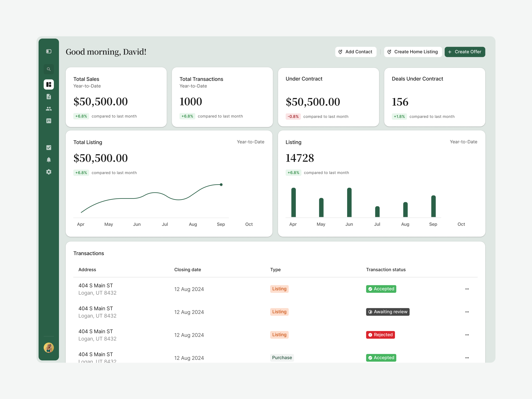Click the Create Home Listing button
The height and width of the screenshot is (399, 532).
point(413,52)
